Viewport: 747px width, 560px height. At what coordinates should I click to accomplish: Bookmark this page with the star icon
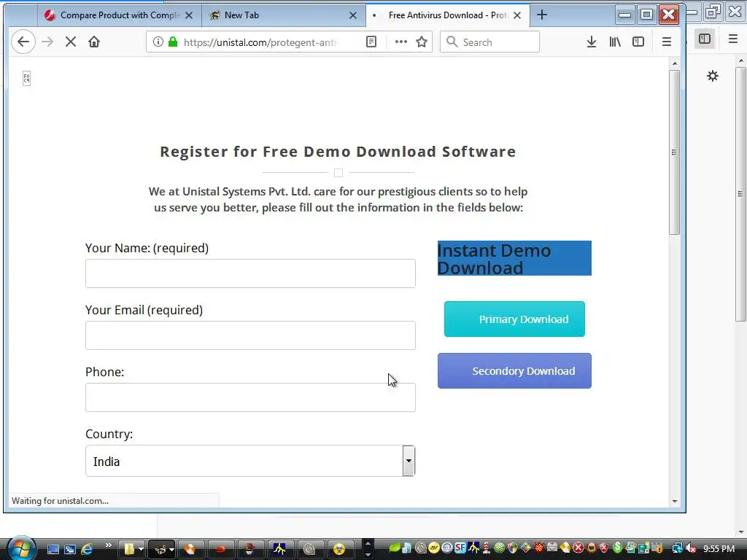(422, 42)
